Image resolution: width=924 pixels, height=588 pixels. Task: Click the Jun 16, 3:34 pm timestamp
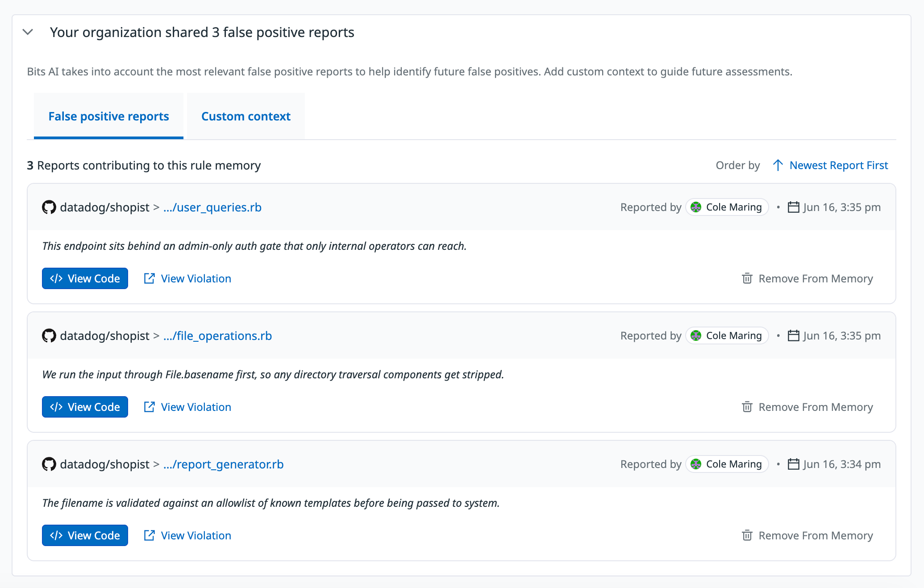tap(842, 464)
